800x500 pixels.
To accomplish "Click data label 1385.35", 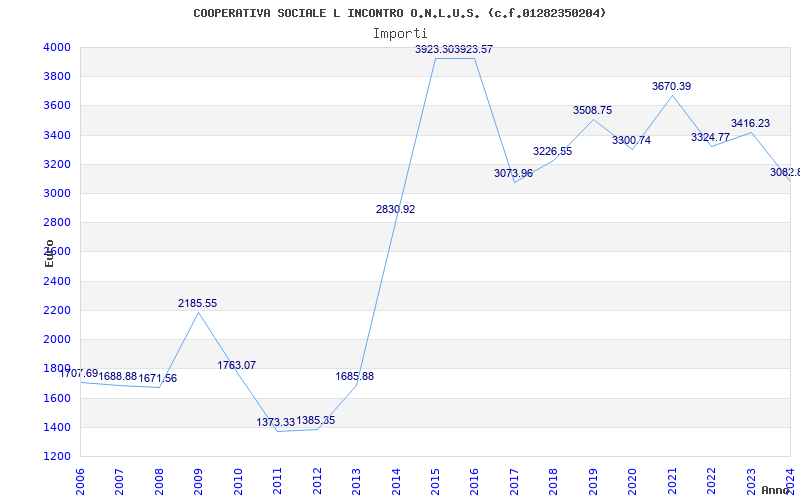I will click(316, 420).
